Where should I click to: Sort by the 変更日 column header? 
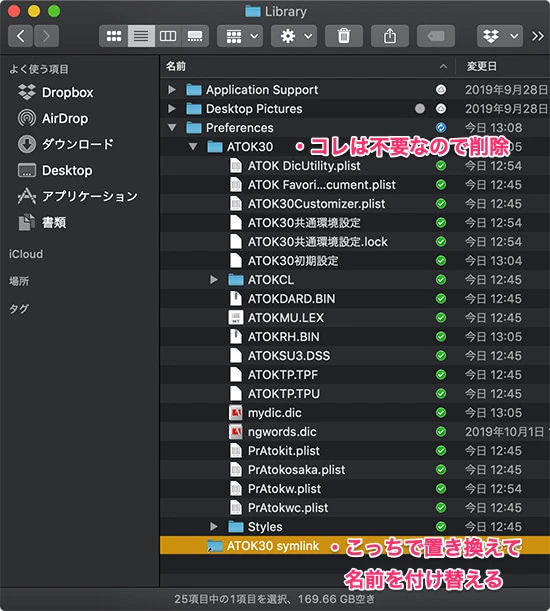click(x=482, y=66)
